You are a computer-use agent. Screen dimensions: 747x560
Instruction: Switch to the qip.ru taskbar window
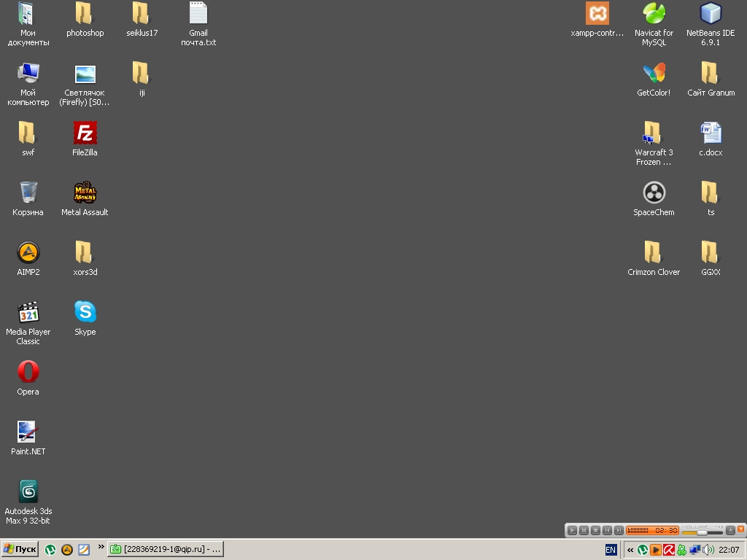166,549
